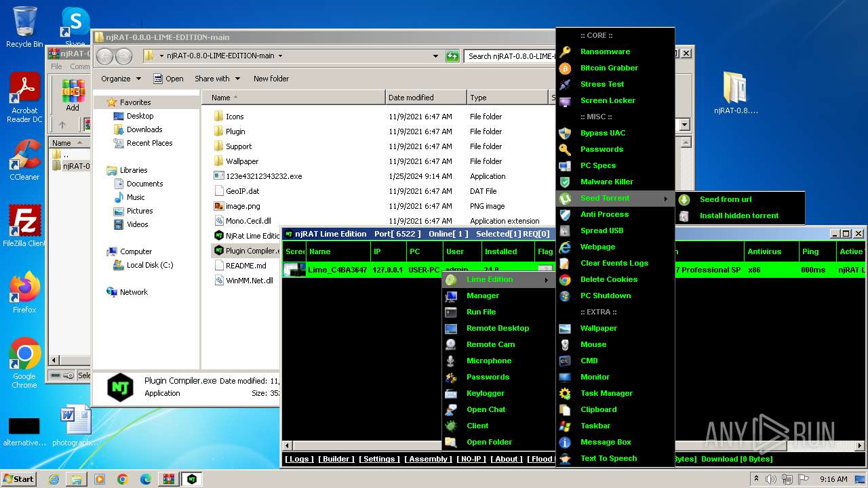Click the PC Specs icon

(565, 165)
